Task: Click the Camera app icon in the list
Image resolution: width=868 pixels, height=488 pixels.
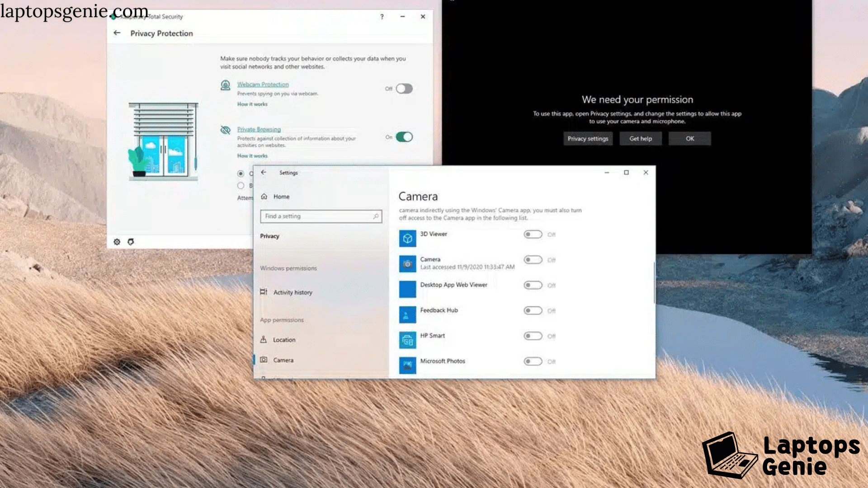Action: tap(407, 264)
